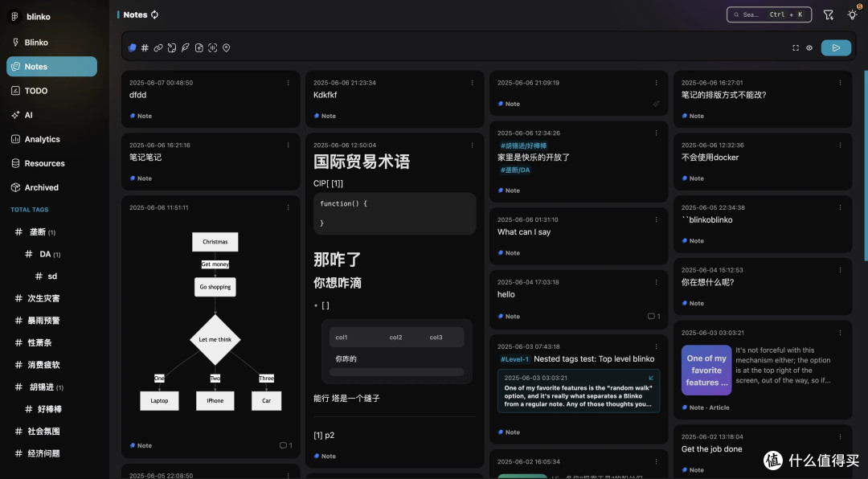868x479 pixels.
Task: Insert a hashtag using the # toolbar icon
Action: tap(145, 47)
